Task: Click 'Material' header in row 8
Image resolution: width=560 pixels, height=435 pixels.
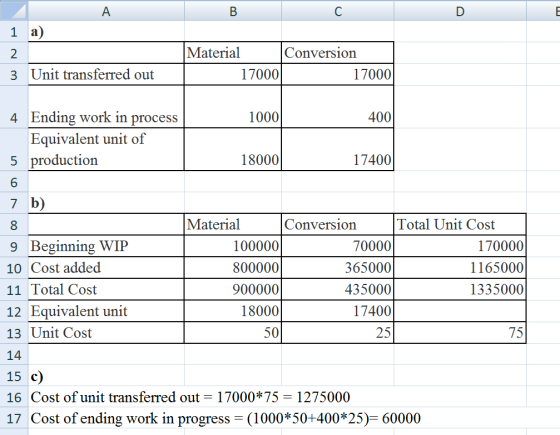Action: pyautogui.click(x=233, y=225)
